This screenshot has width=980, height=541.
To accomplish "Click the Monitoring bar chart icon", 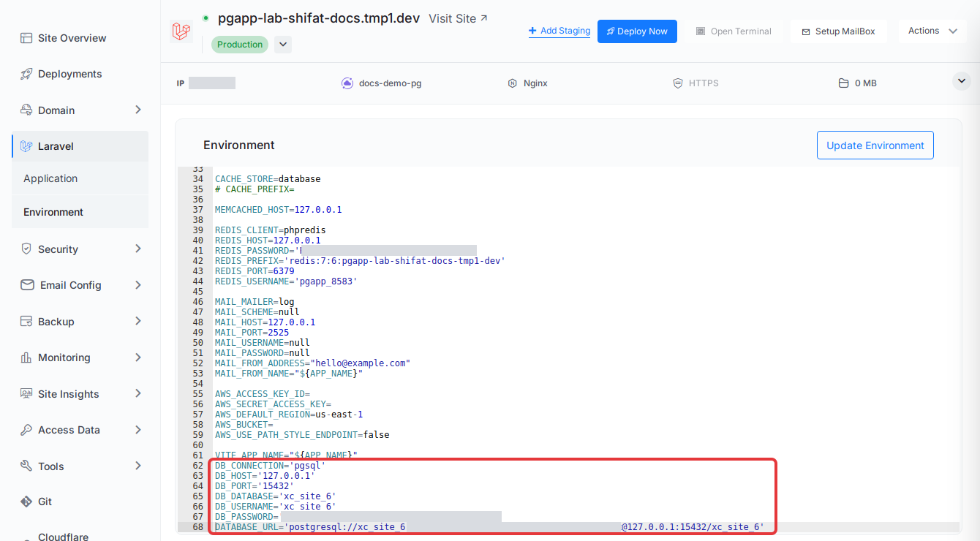I will click(x=26, y=357).
